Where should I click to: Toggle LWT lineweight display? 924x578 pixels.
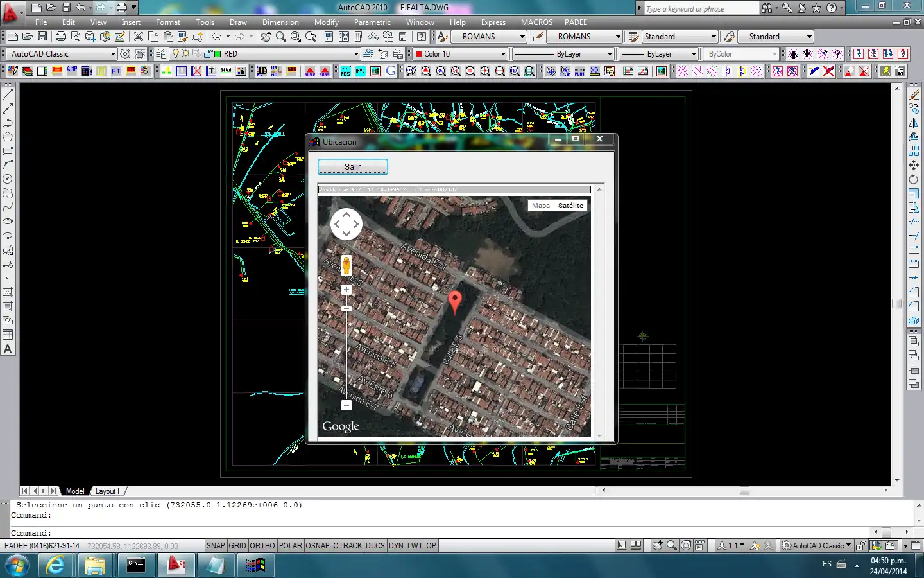coord(415,546)
